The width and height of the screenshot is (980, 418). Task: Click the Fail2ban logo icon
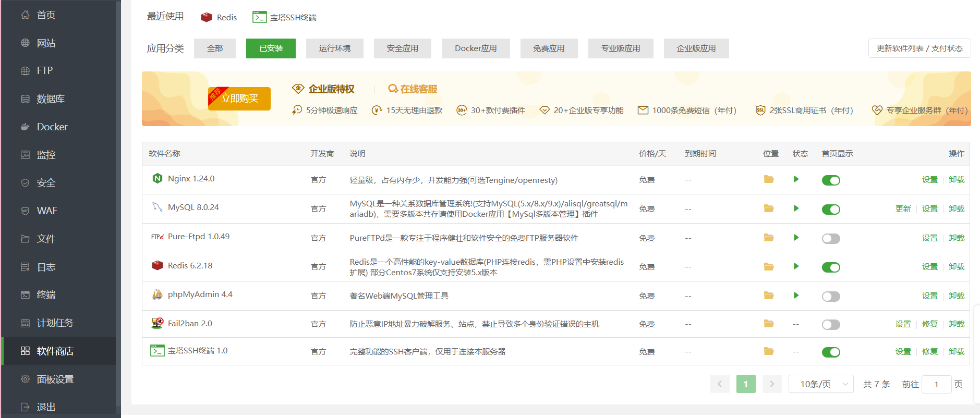[157, 323]
